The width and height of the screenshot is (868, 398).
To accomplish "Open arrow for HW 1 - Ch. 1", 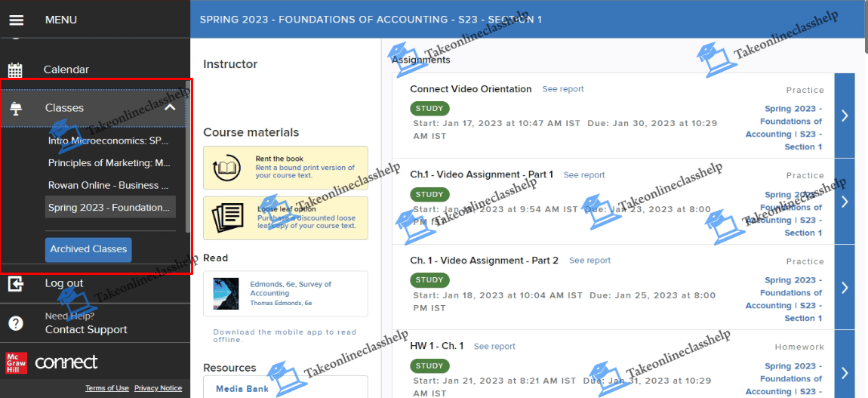I will 845,373.
